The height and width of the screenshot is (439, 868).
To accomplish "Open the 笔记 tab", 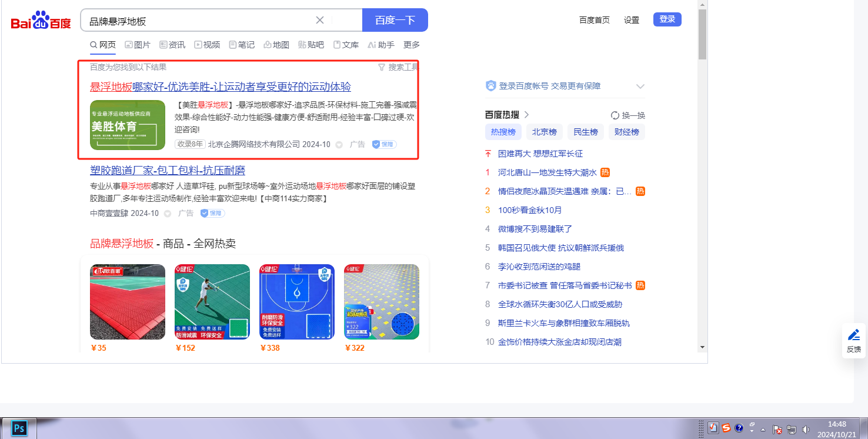I will 242,45.
